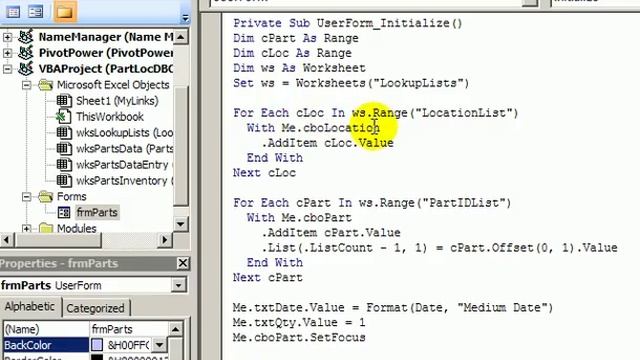Select Sheet1 (MyLinks) in the tree
Image resolution: width=640 pixels, height=360 pixels.
117,101
